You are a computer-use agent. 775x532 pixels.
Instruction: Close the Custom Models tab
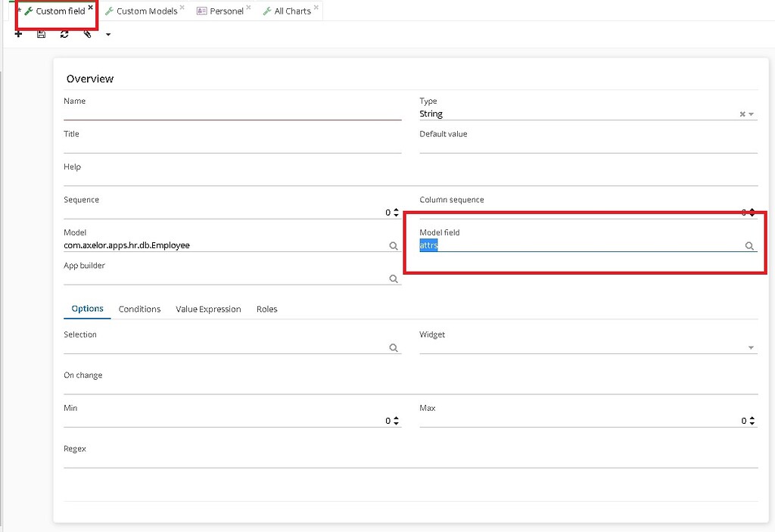[182, 8]
